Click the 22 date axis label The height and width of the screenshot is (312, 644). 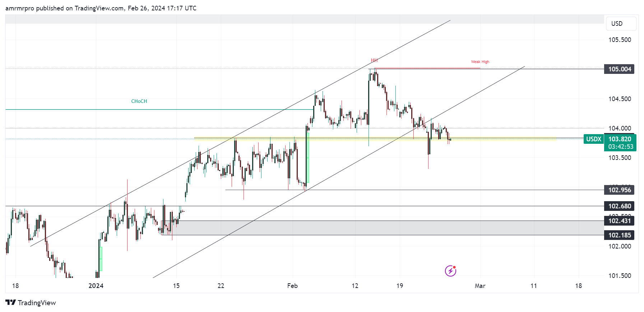point(221,286)
